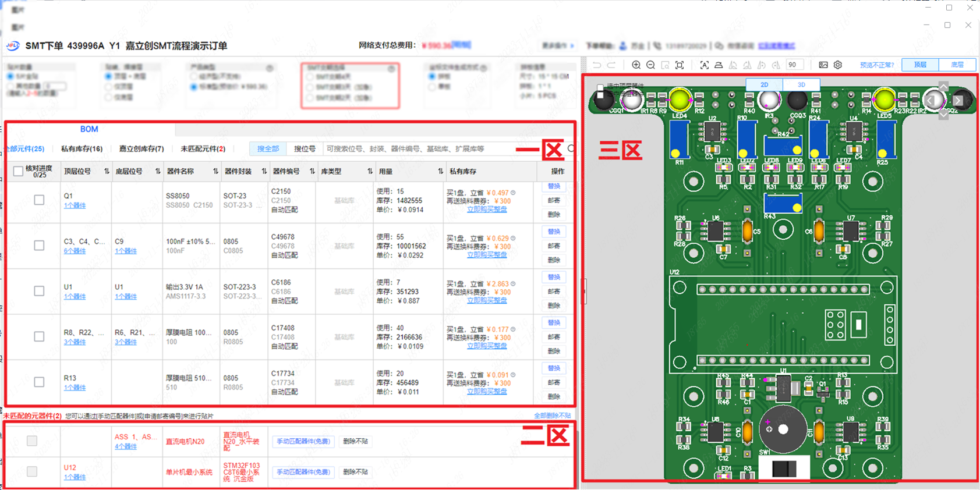Click the text label [A] icon

tap(704, 65)
